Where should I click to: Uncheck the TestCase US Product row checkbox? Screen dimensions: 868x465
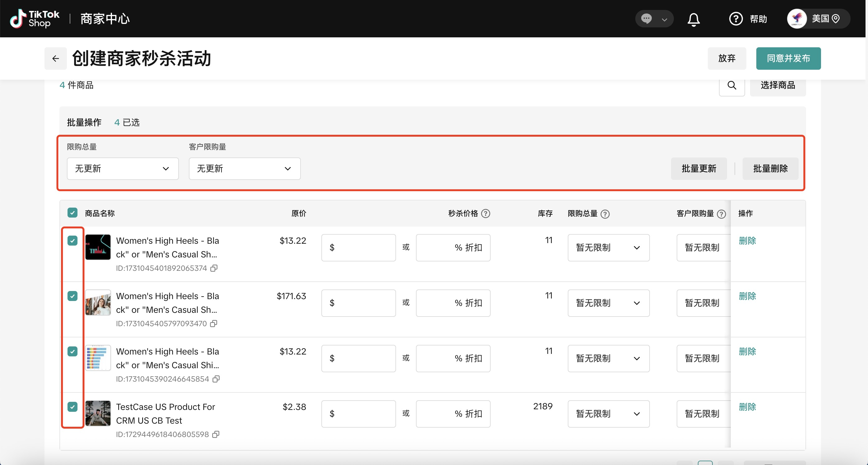tap(72, 407)
